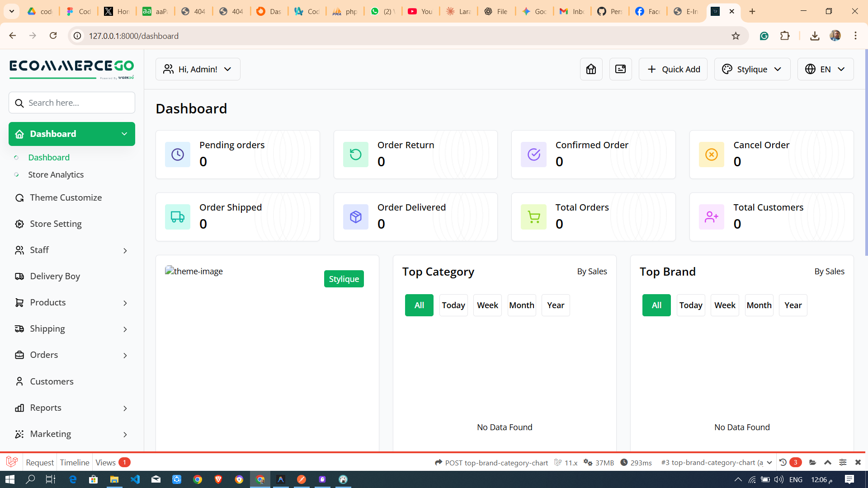This screenshot has height=488, width=868.
Task: Switch to the Timeline tab in debugbar
Action: 74,462
